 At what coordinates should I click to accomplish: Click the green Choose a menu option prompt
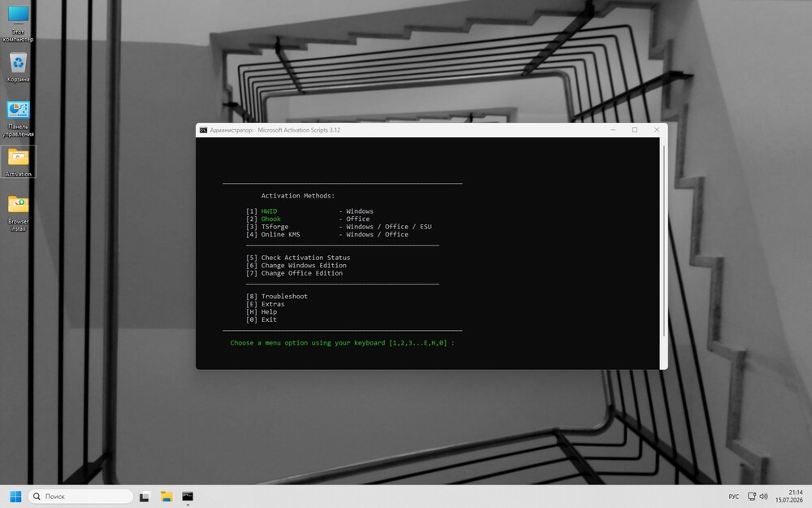pyautogui.click(x=343, y=343)
